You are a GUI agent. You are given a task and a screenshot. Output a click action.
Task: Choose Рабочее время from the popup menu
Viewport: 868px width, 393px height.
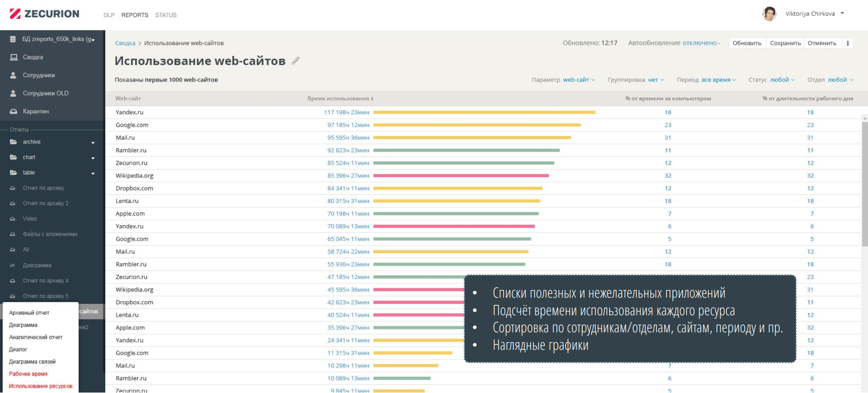click(x=28, y=374)
